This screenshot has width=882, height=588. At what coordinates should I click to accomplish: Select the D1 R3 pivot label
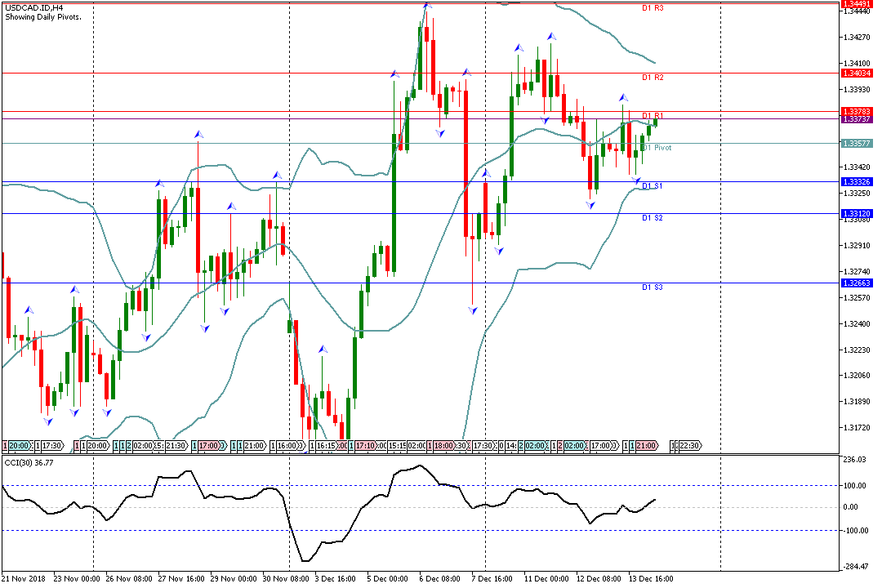pos(653,8)
